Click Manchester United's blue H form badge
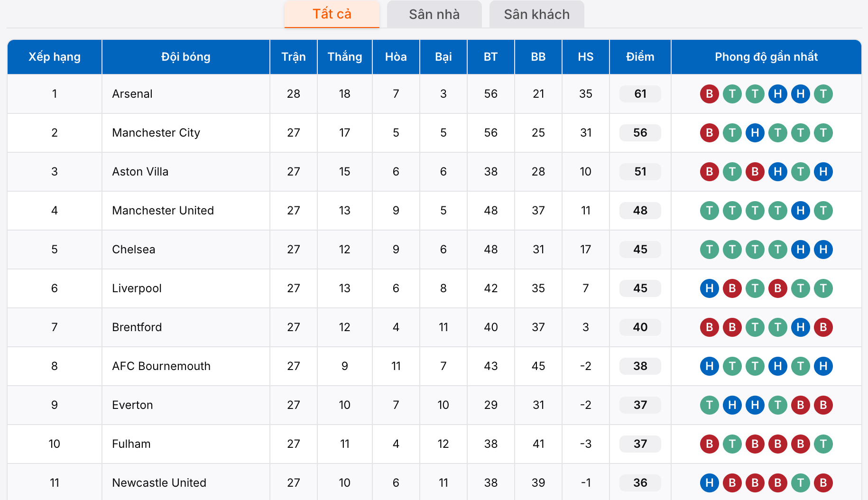The image size is (868, 500). tap(800, 211)
